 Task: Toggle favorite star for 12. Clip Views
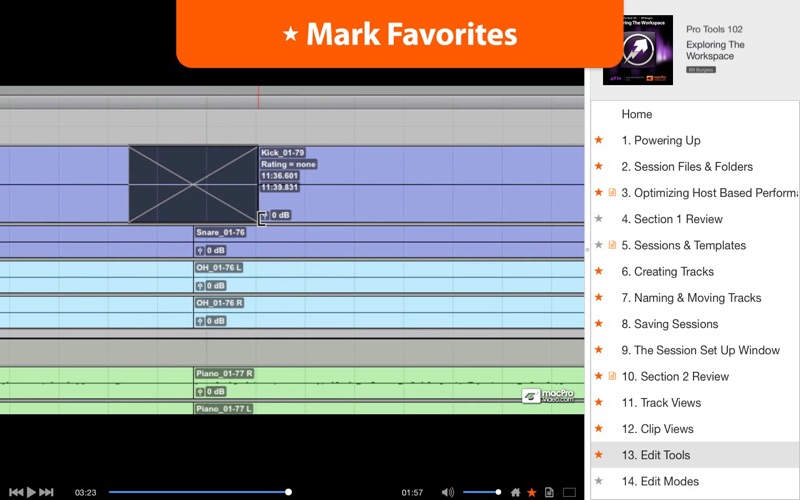(x=599, y=428)
